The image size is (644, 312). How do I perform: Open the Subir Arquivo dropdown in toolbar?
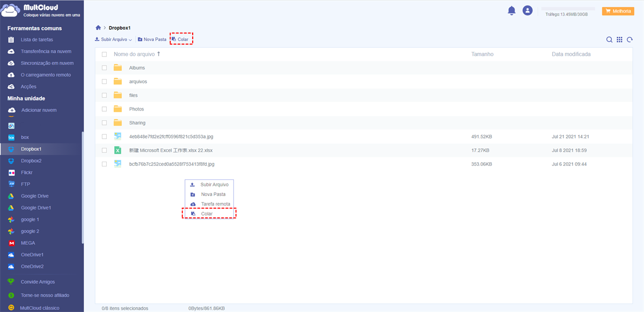[x=113, y=39]
